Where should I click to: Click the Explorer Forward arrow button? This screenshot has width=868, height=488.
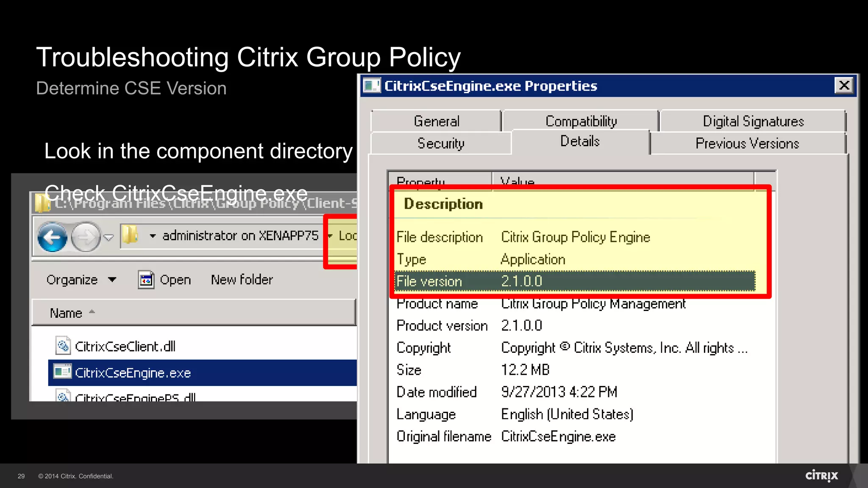tap(86, 237)
